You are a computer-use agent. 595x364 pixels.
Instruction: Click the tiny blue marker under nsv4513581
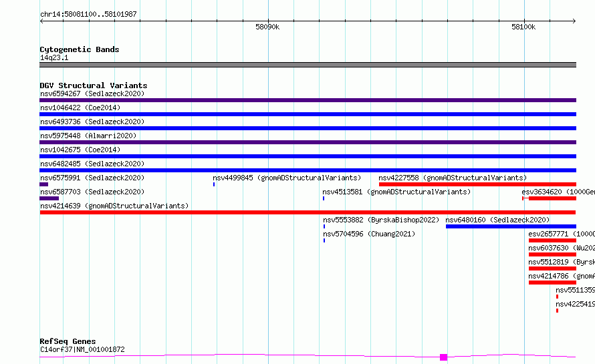point(324,198)
